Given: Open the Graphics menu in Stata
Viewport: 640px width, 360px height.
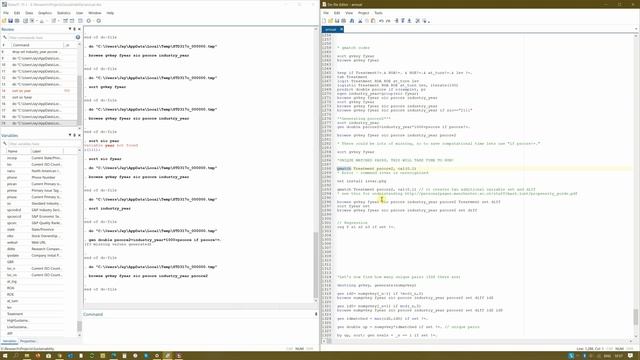Looking at the screenshot, I should click(x=45, y=13).
